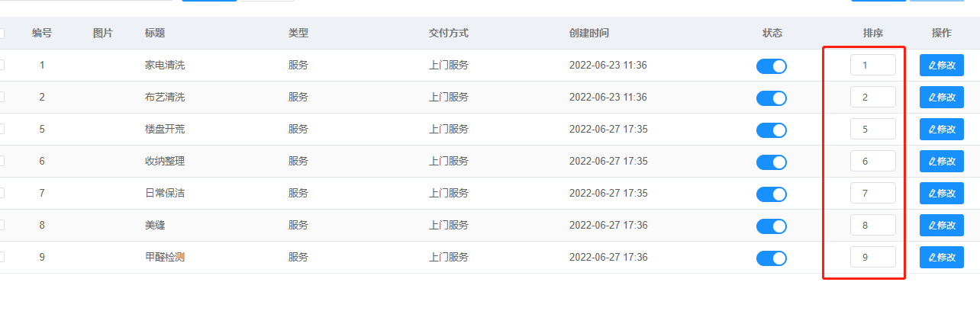Disable status switch for 布艺清洗
The width and height of the screenshot is (980, 311).
point(772,98)
